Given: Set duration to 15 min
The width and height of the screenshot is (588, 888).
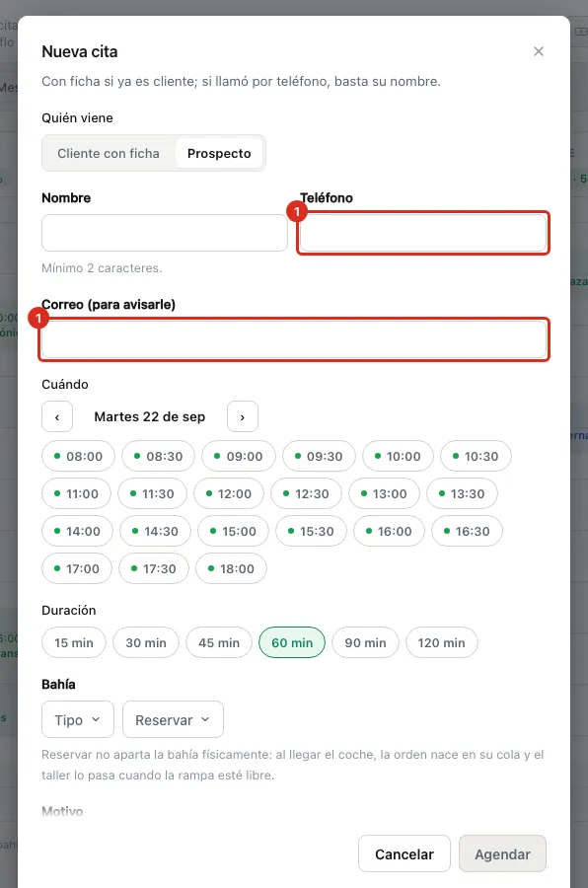Looking at the screenshot, I should tap(74, 642).
